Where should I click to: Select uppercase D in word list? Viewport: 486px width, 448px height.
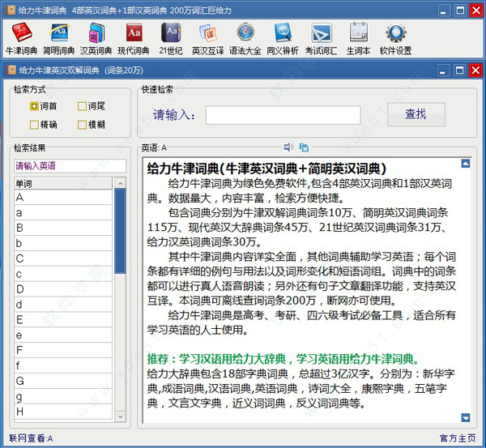(63, 289)
